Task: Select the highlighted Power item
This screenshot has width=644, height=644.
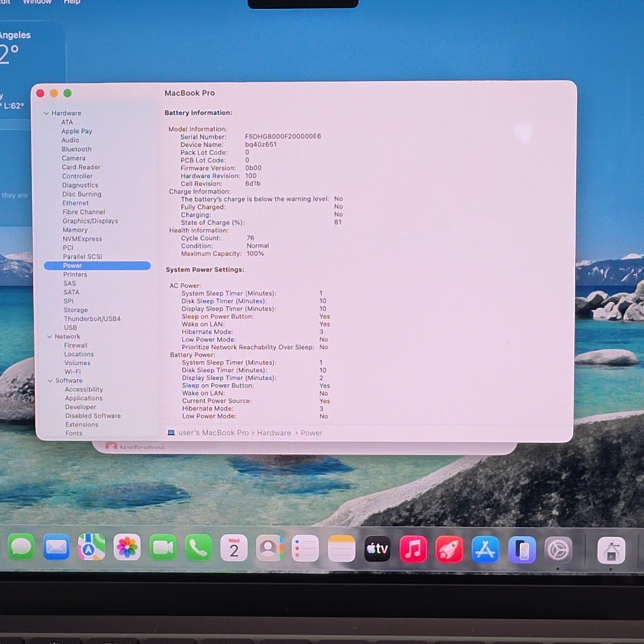Action: pyautogui.click(x=97, y=266)
